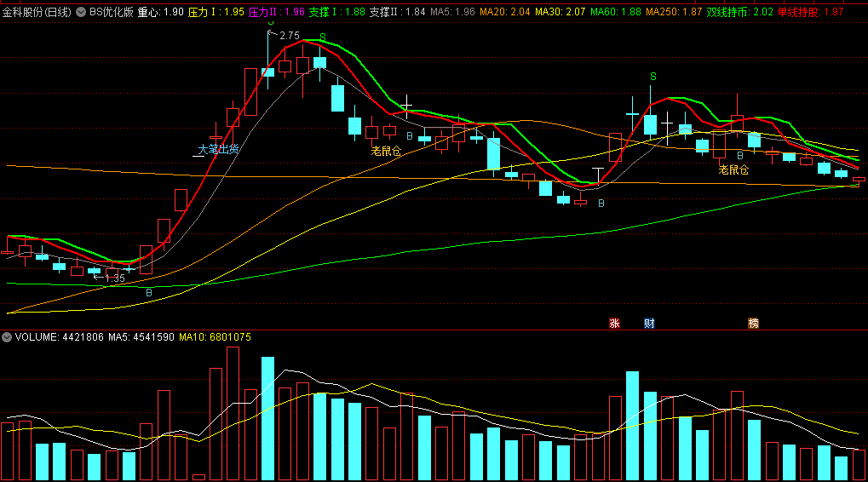Click the 支撑I: 1.88 label
This screenshot has height=482, width=868.
pos(336,12)
